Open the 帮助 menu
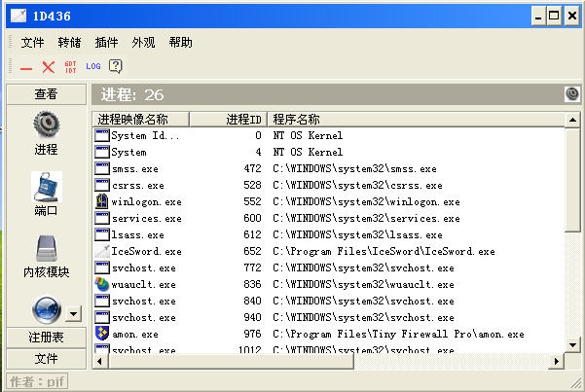 (x=180, y=43)
